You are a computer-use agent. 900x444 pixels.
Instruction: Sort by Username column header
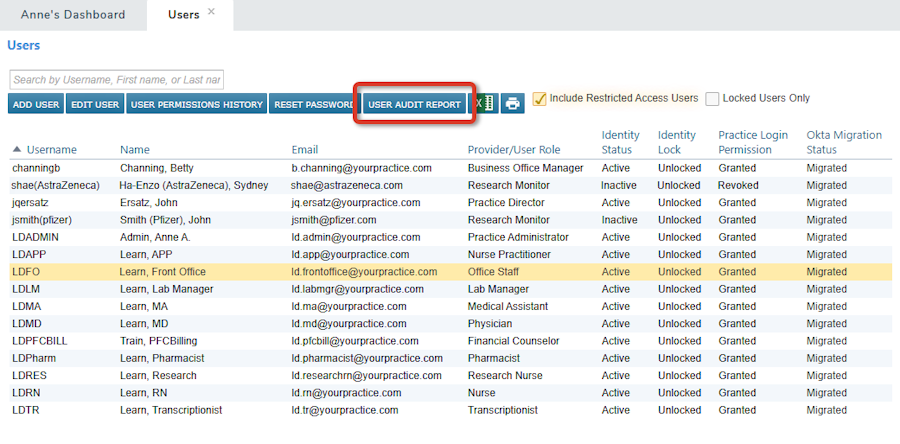point(52,150)
